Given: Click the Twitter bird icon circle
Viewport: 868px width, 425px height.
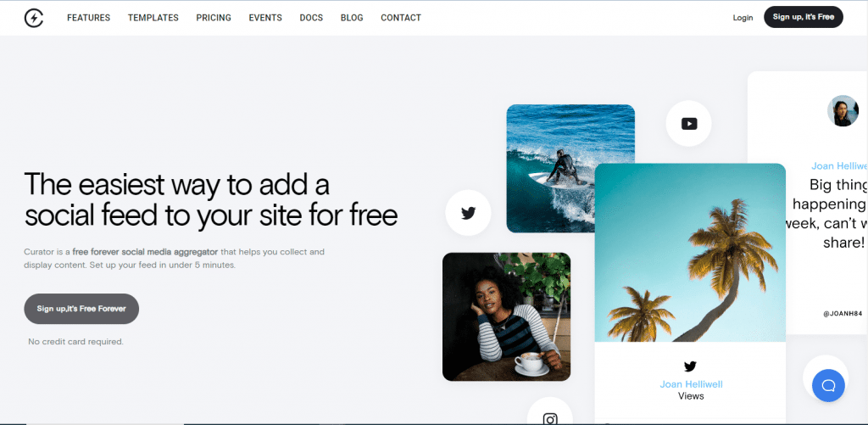Looking at the screenshot, I should coord(468,213).
